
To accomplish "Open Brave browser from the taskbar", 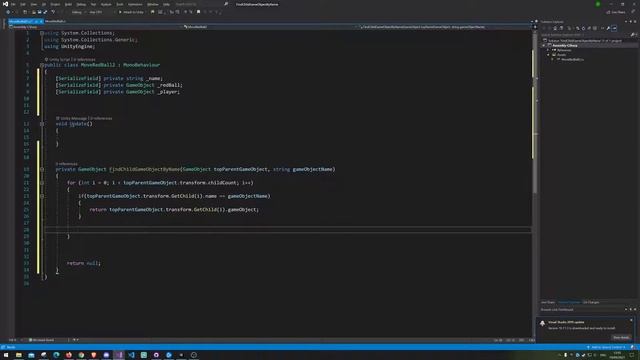I will [94, 355].
